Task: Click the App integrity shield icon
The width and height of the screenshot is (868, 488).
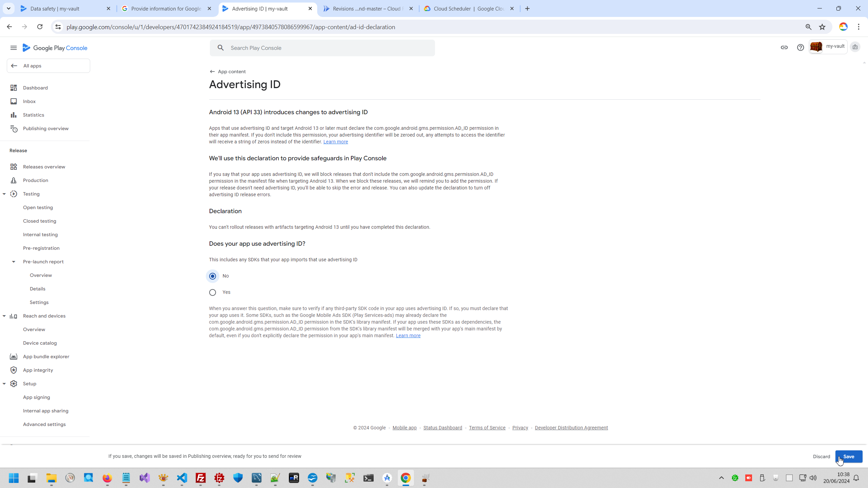Action: [x=14, y=370]
